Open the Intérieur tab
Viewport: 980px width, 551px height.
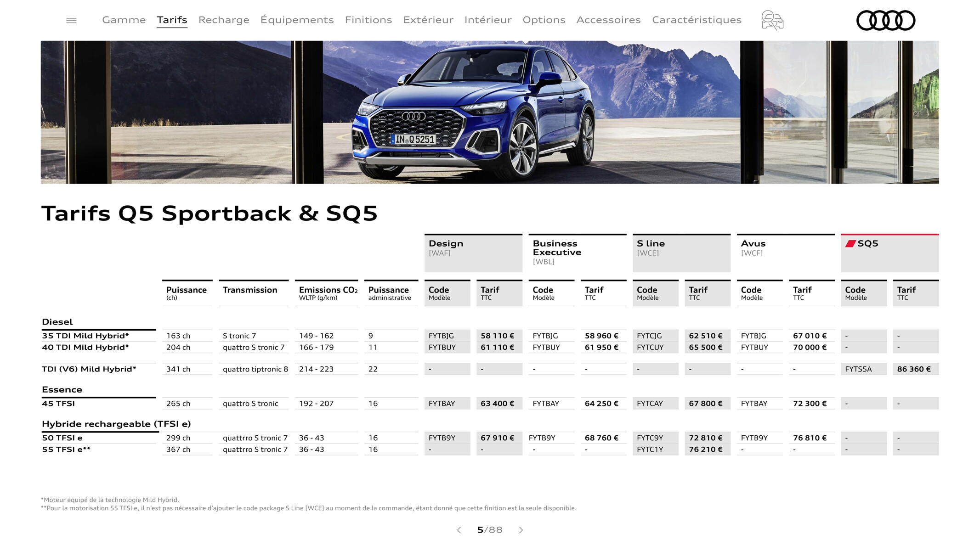coord(488,20)
